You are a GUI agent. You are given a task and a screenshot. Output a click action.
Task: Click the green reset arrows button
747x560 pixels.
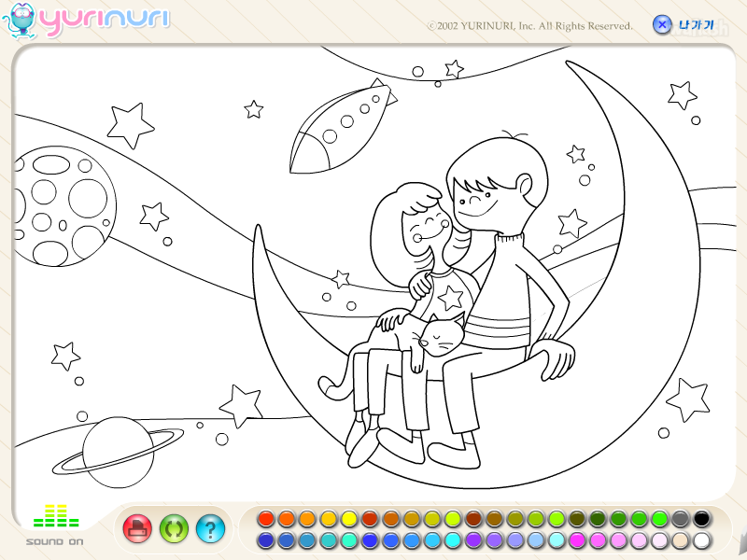pos(174,528)
